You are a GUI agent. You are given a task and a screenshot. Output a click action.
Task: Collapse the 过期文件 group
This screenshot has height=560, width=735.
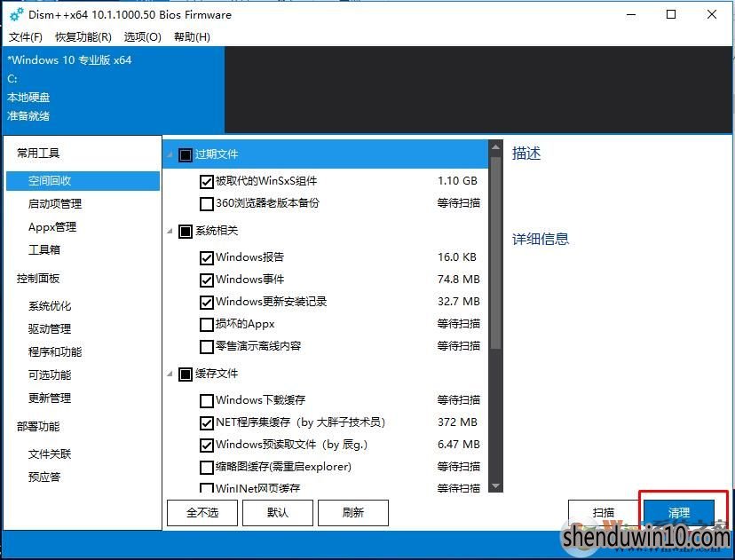tap(170, 154)
